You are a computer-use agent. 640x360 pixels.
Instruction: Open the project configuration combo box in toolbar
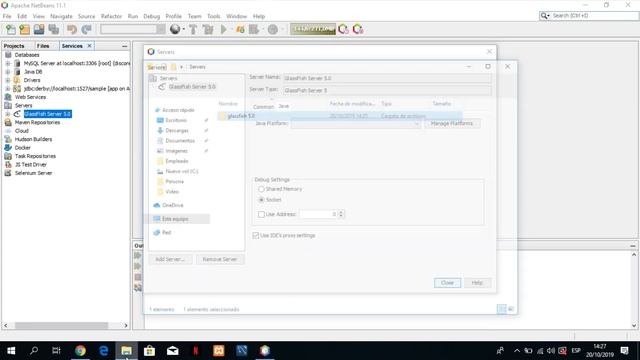(x=133, y=29)
